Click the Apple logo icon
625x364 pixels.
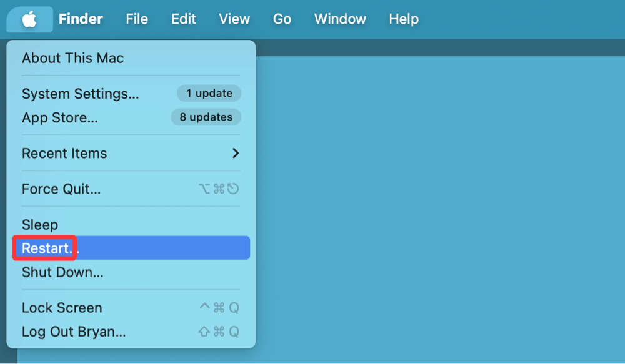(x=29, y=19)
